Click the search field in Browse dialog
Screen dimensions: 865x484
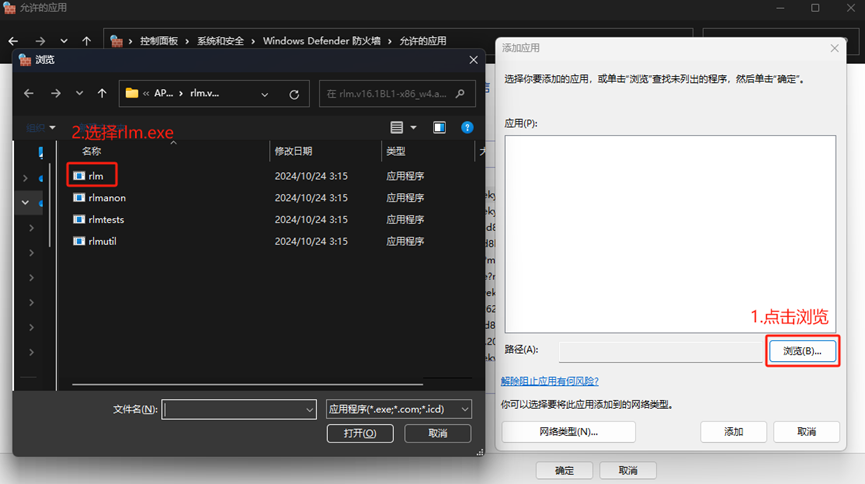397,94
